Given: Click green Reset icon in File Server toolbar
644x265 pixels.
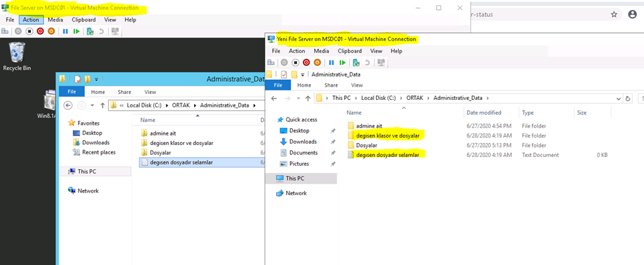Looking at the screenshot, I should (x=76, y=31).
